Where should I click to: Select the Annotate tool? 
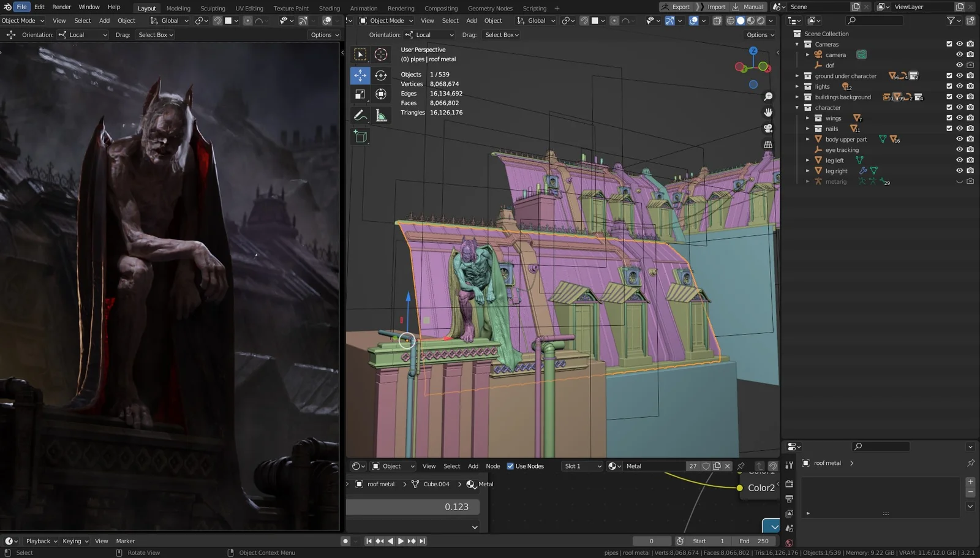360,115
